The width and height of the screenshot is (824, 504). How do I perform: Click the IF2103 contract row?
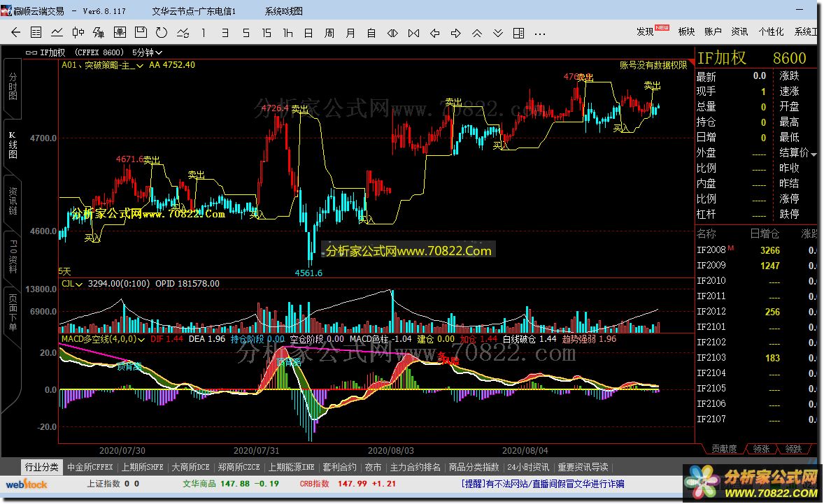coord(757,358)
